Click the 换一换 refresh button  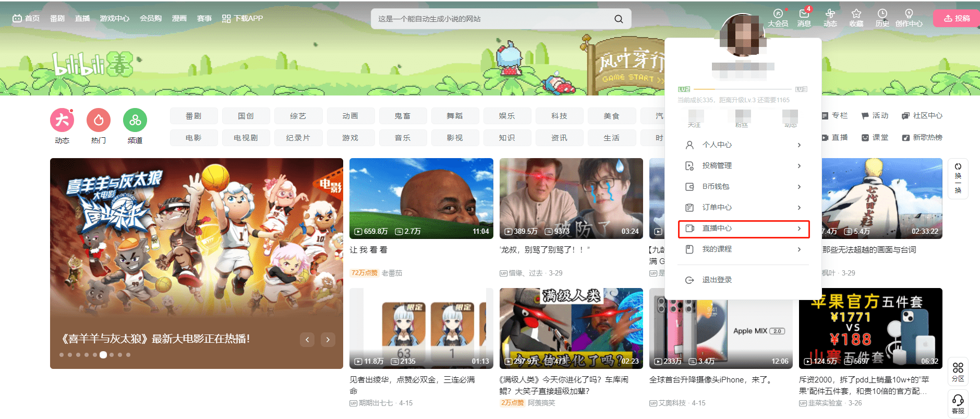tap(958, 178)
